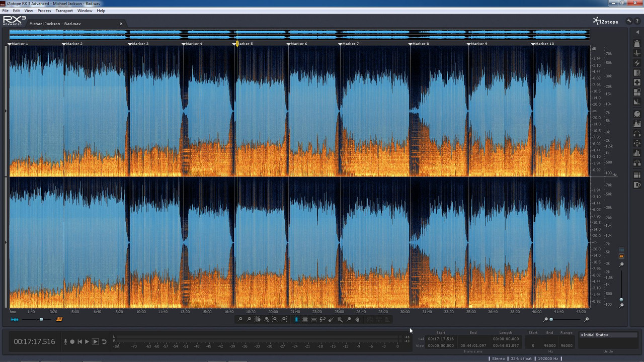Open the question mark help icon
Screen dimensions: 644x362
click(x=637, y=21)
